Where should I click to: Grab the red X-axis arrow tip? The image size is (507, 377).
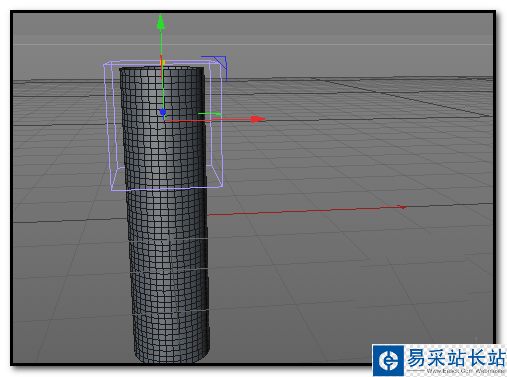pyautogui.click(x=258, y=119)
